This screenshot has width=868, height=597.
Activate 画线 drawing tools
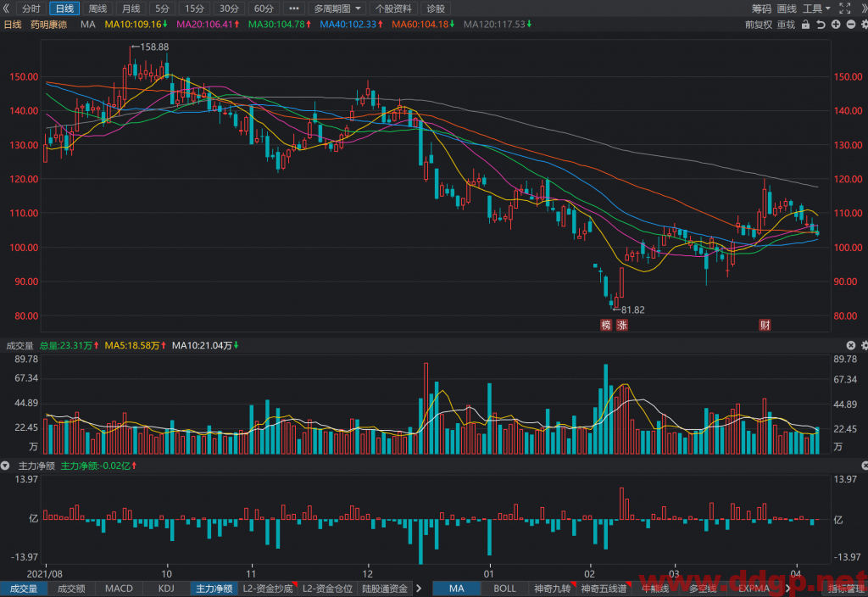point(787,8)
